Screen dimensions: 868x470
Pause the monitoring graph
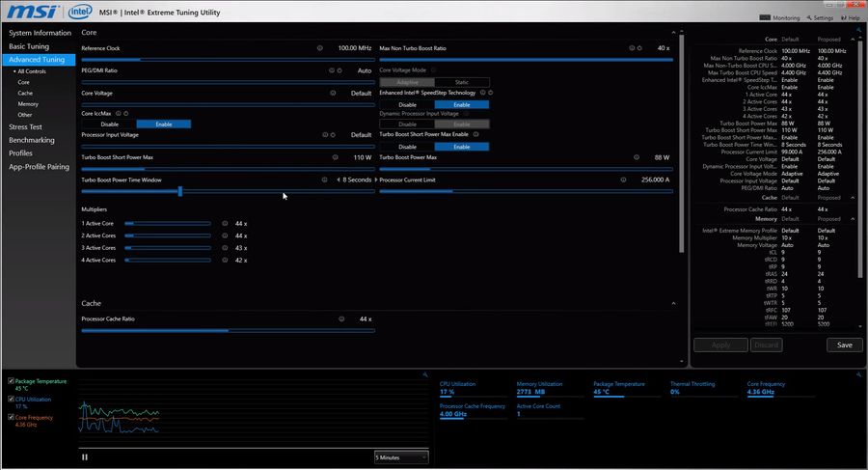click(x=85, y=457)
